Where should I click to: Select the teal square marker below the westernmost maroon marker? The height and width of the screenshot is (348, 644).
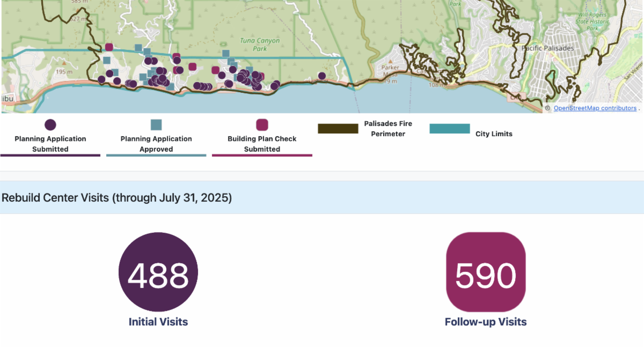click(x=106, y=61)
